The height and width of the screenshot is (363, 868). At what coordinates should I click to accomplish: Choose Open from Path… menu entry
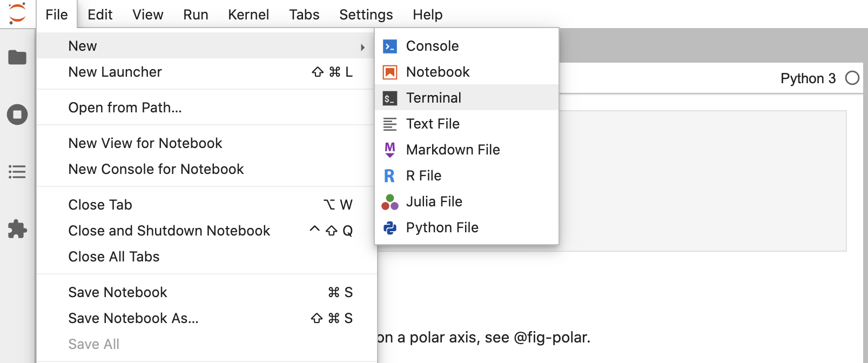(125, 107)
